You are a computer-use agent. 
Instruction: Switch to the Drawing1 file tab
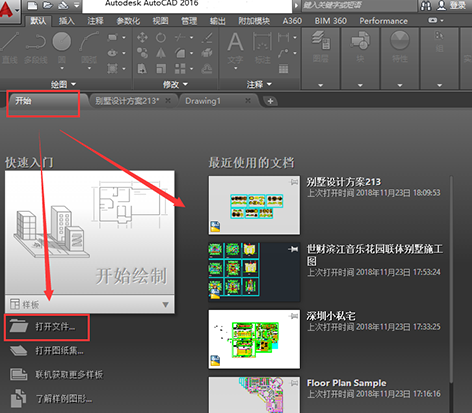203,101
